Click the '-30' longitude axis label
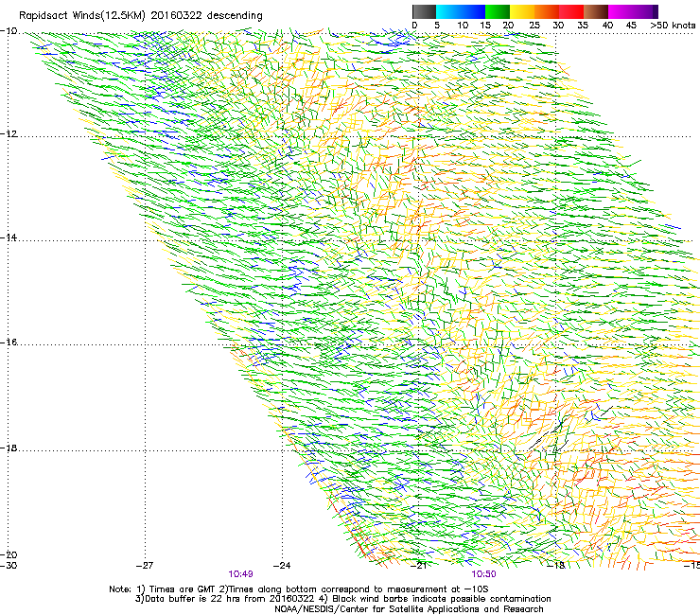 (9, 566)
